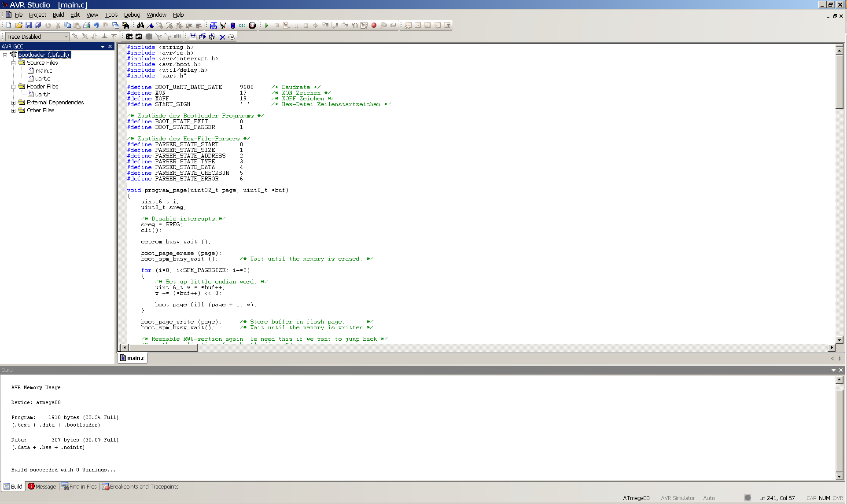Open the Build panel options arrow

(x=833, y=370)
